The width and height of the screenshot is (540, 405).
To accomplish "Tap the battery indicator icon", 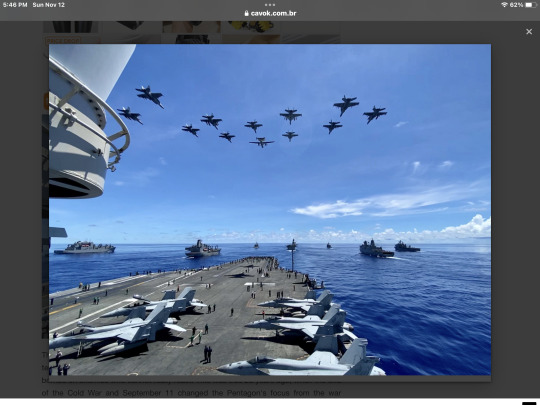I will pos(531,5).
